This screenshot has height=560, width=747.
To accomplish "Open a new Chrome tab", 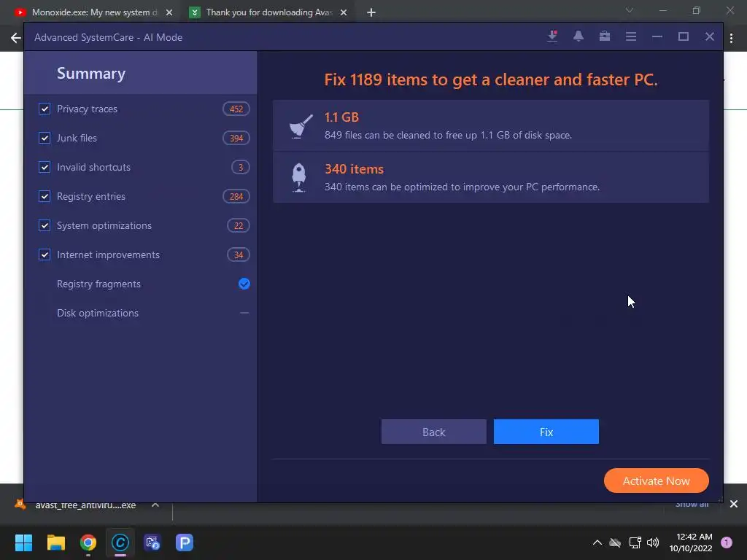I will [371, 13].
